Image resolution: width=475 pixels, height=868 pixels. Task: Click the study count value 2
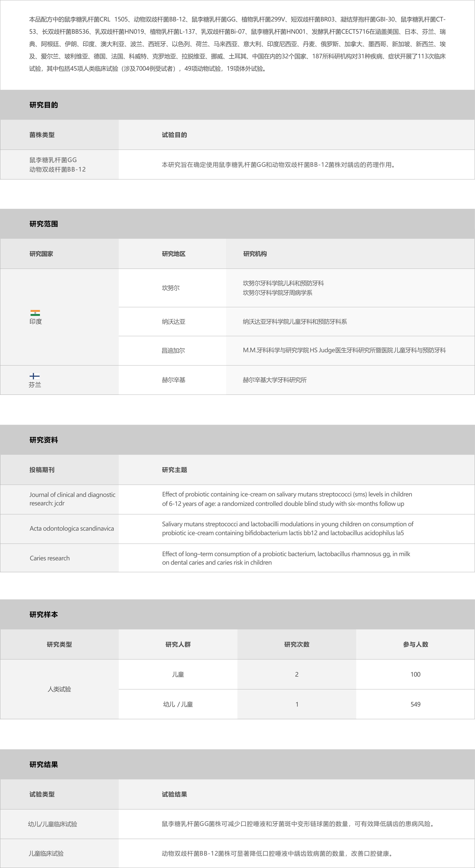pos(297,674)
